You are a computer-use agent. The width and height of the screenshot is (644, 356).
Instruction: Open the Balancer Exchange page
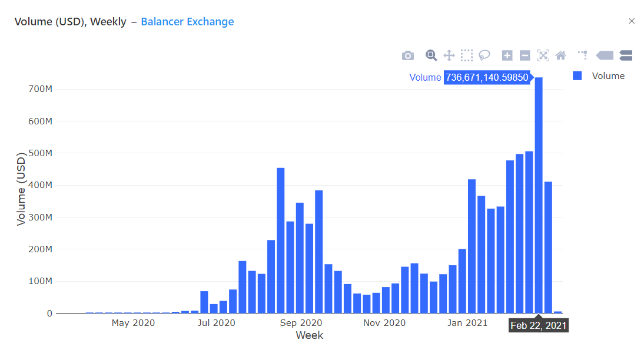[x=187, y=21]
